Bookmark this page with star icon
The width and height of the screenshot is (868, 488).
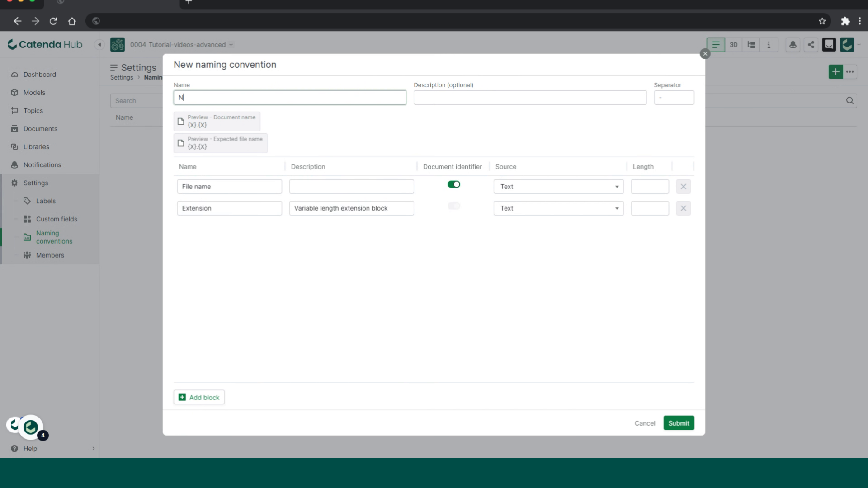coord(822,21)
